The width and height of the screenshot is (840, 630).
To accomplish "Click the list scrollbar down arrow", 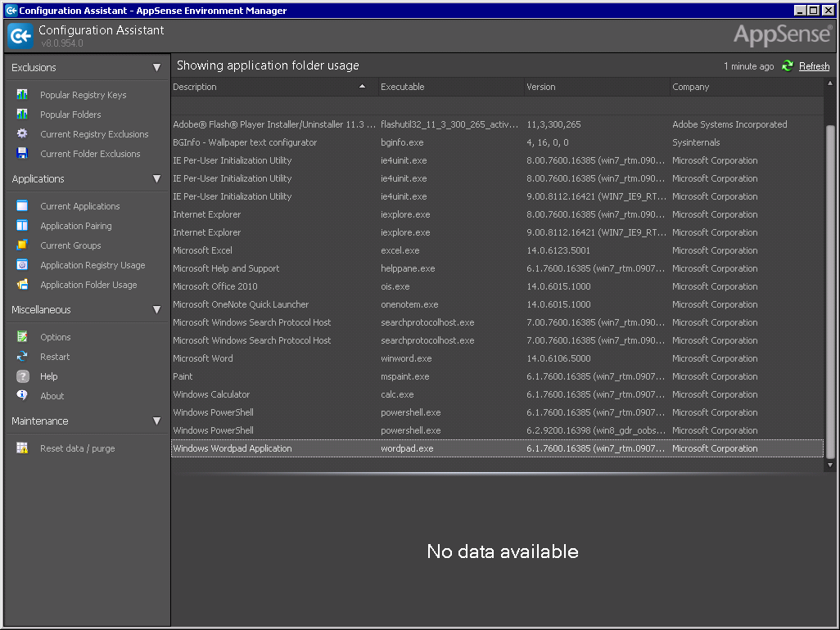I will click(x=830, y=466).
